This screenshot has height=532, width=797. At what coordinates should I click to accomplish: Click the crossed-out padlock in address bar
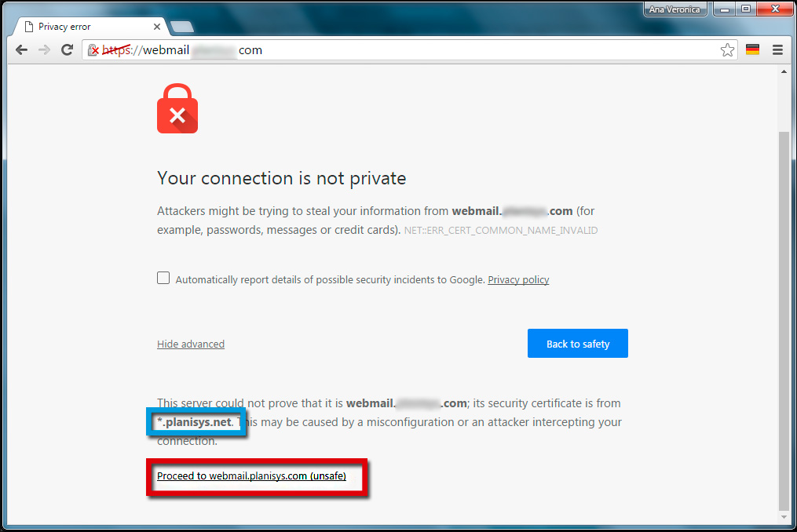[93, 49]
